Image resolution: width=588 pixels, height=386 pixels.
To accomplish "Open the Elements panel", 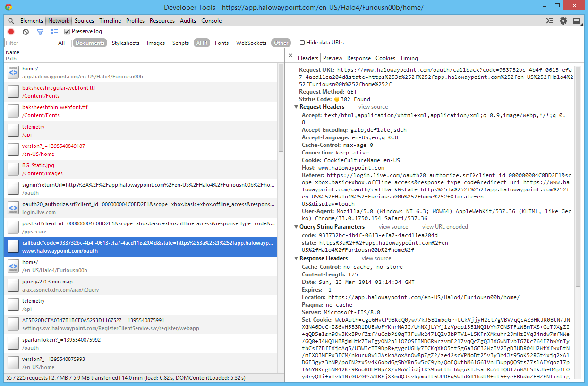I will (x=32, y=21).
